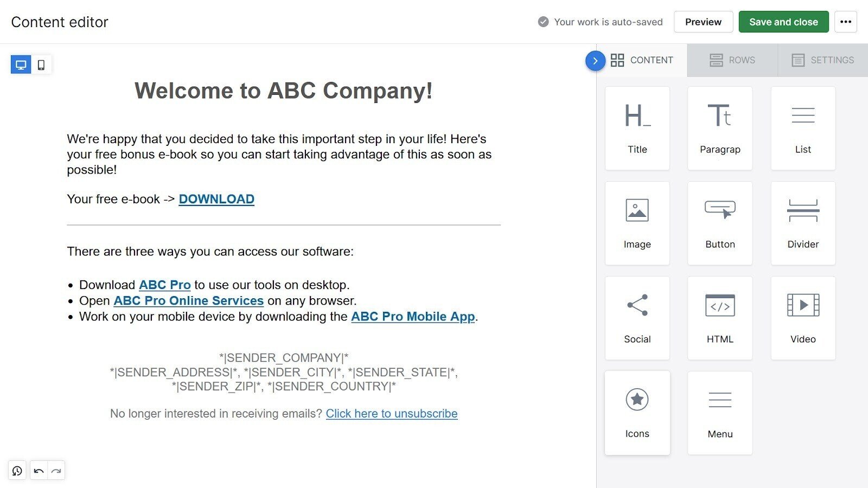The image size is (868, 488).
Task: Click the Redo arrow
Action: coord(56,471)
